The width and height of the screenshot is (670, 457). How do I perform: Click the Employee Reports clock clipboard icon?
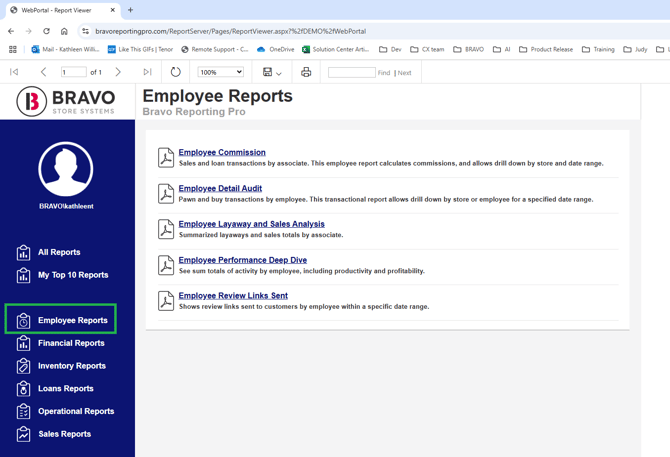(24, 320)
